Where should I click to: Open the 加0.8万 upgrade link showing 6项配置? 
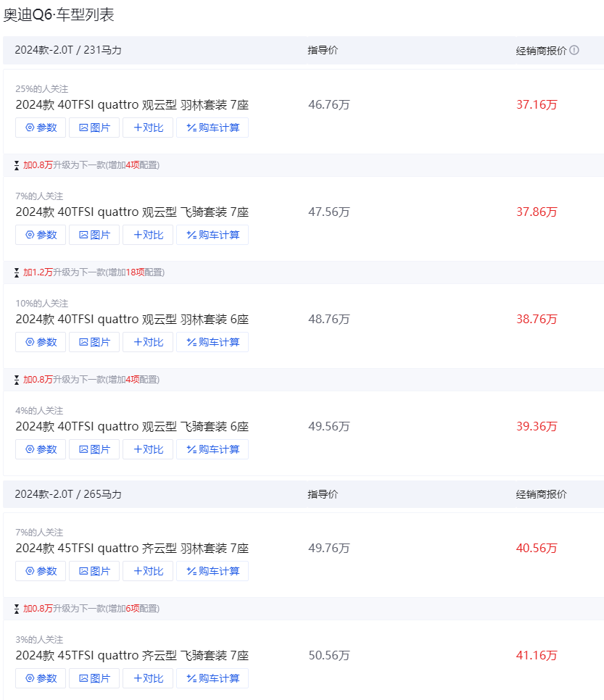point(91,609)
